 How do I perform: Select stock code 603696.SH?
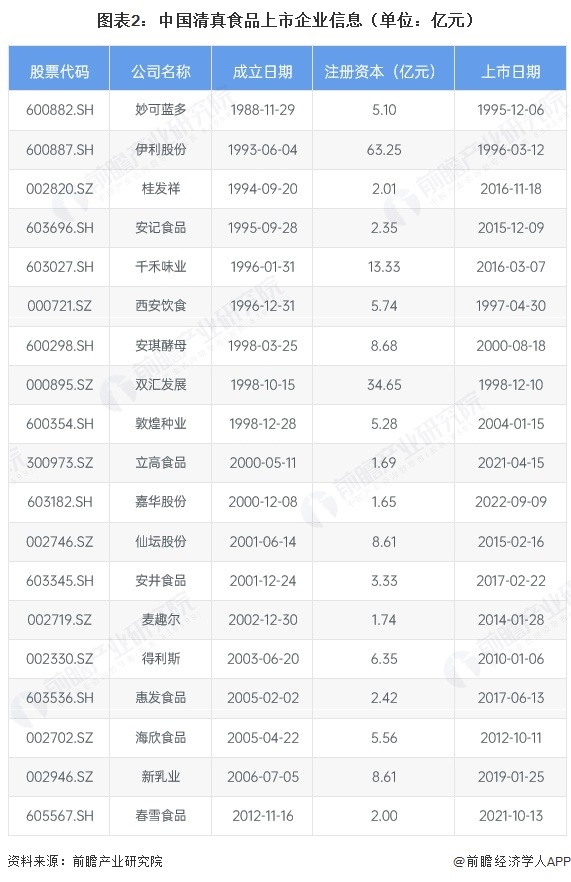pos(60,228)
